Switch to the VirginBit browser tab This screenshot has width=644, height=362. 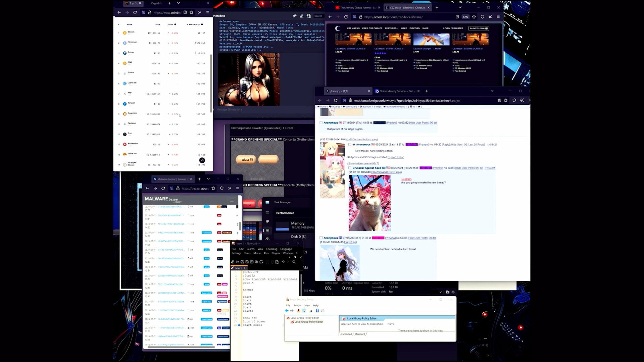[156, 3]
